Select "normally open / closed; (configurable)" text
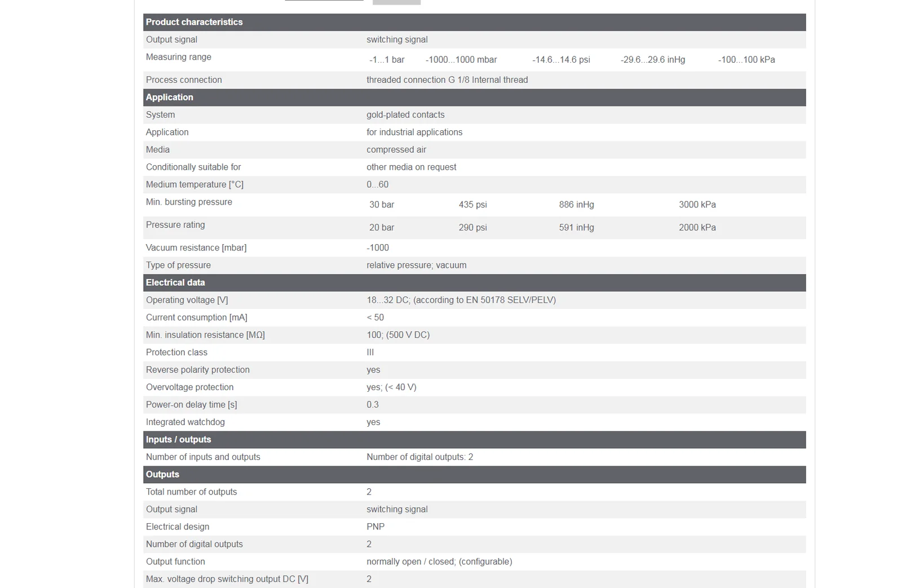Image resolution: width=902 pixels, height=588 pixels. (x=439, y=563)
